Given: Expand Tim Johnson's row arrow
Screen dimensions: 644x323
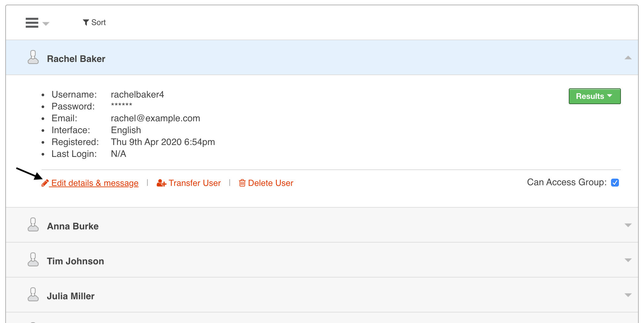Looking at the screenshot, I should pyautogui.click(x=628, y=260).
